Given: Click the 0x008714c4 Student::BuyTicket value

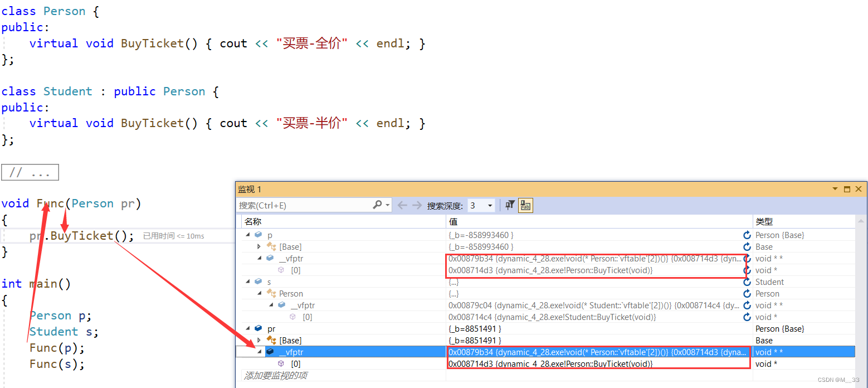Looking at the screenshot, I should pos(552,317).
